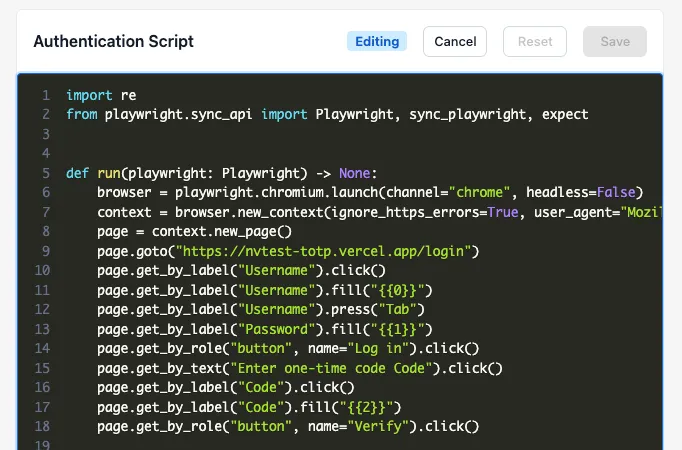This screenshot has height=450, width=682.
Task: Click the 'Enter one-time code Code' line
Action: click(x=300, y=368)
